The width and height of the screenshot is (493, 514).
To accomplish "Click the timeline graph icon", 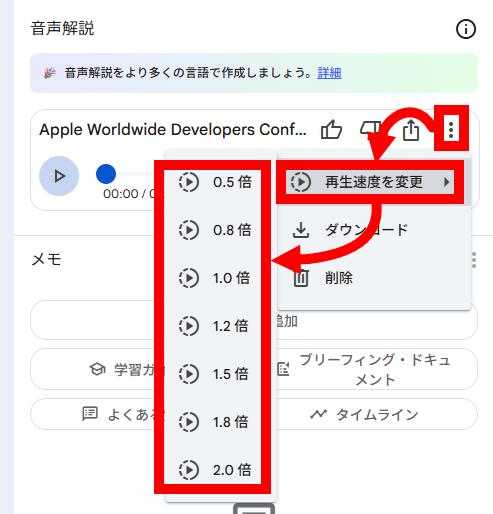I will (x=318, y=414).
